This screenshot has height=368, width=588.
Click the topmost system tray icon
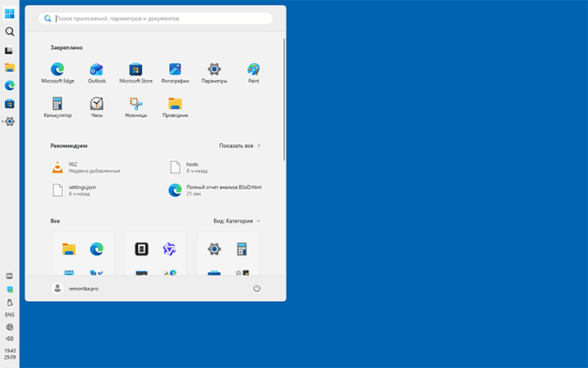point(10,276)
